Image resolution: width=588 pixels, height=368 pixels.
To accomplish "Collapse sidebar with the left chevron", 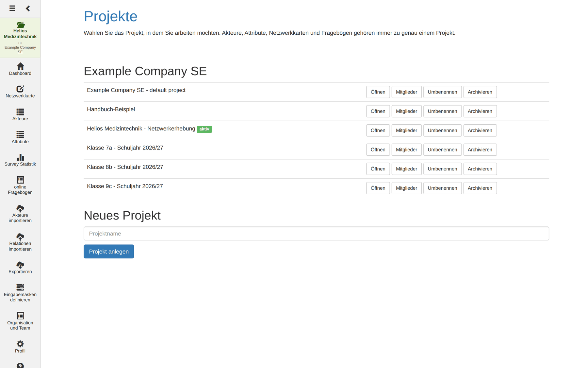I will [x=28, y=9].
